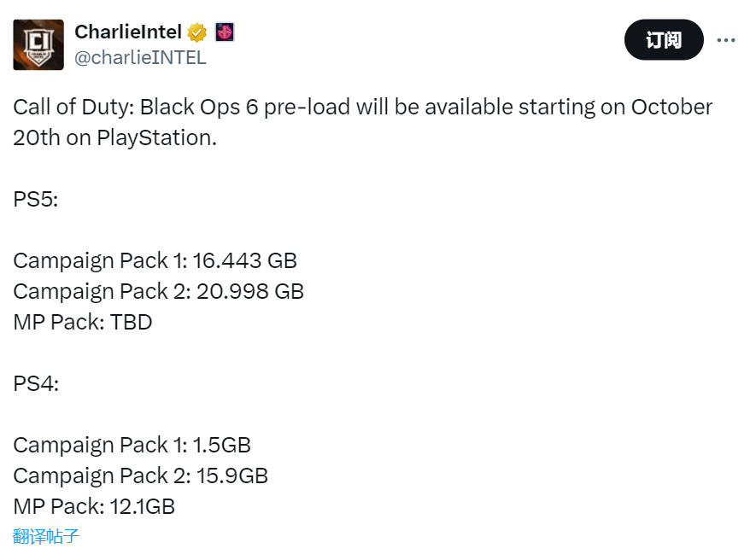Click the 订阅 subscribe button
This screenshot has width=756, height=560.
pyautogui.click(x=664, y=40)
